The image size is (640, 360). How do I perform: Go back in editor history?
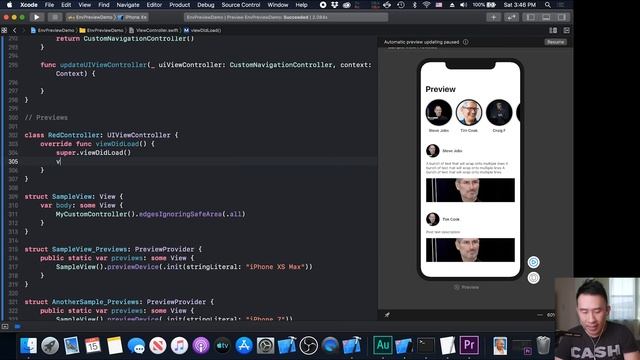pyautogui.click(x=14, y=30)
